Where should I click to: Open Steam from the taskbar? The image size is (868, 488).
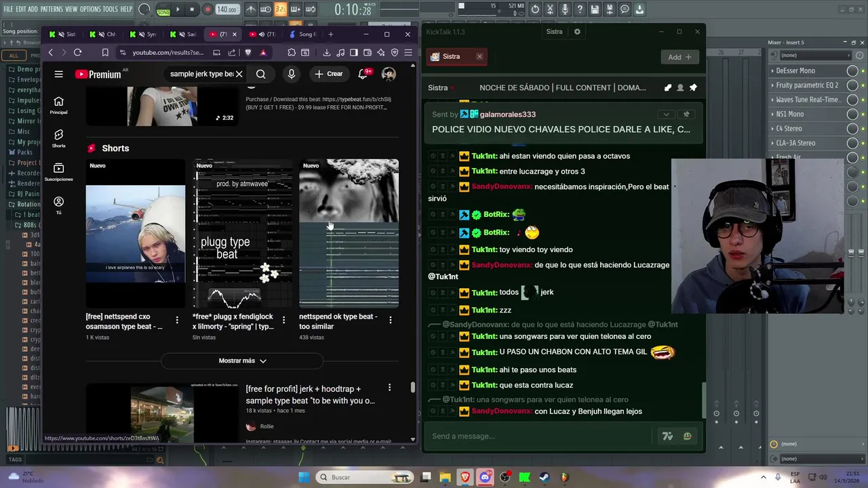pyautogui.click(x=545, y=477)
